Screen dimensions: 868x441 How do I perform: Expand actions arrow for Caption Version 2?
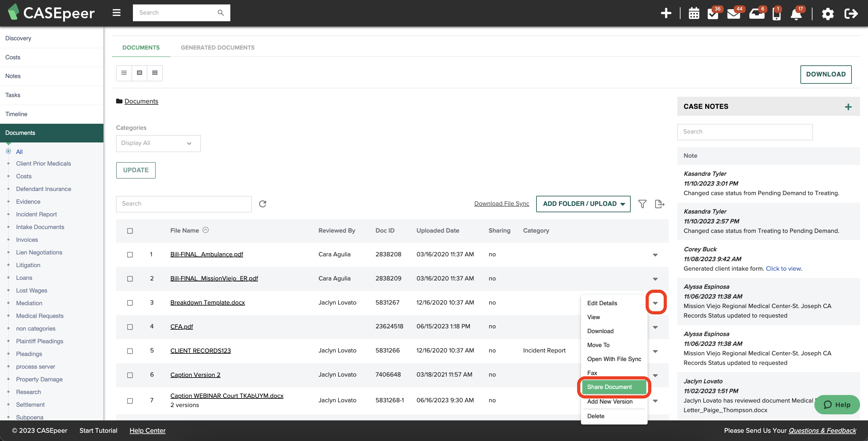(x=655, y=375)
